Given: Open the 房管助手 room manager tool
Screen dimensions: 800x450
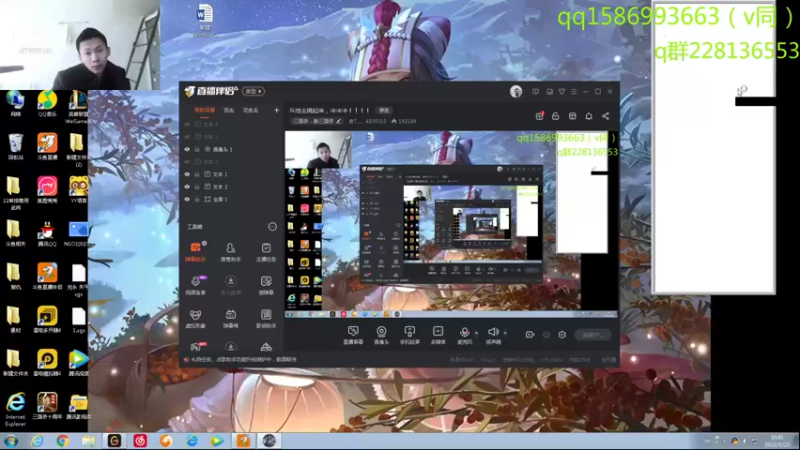Looking at the screenshot, I should click(231, 252).
